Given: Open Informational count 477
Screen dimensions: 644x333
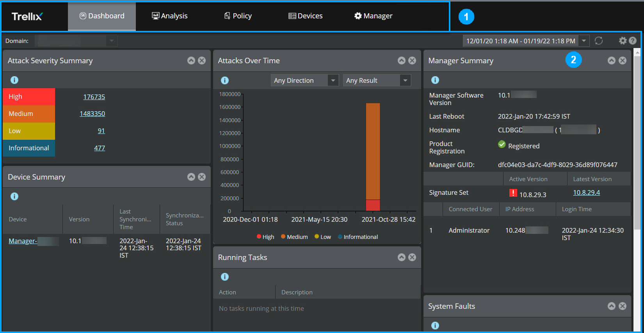Looking at the screenshot, I should click(100, 148).
